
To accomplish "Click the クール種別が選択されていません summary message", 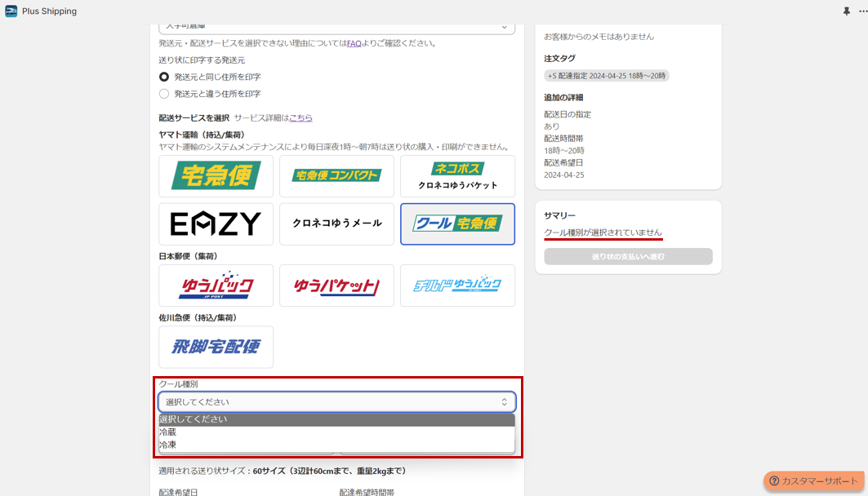I will click(603, 232).
